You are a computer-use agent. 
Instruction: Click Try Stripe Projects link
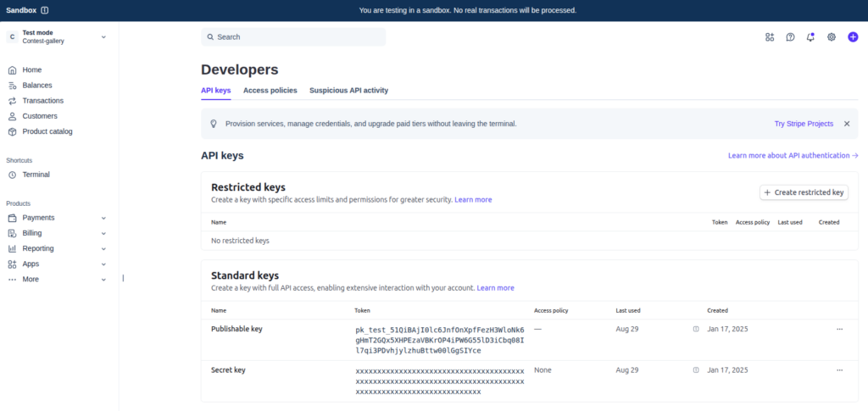click(804, 124)
